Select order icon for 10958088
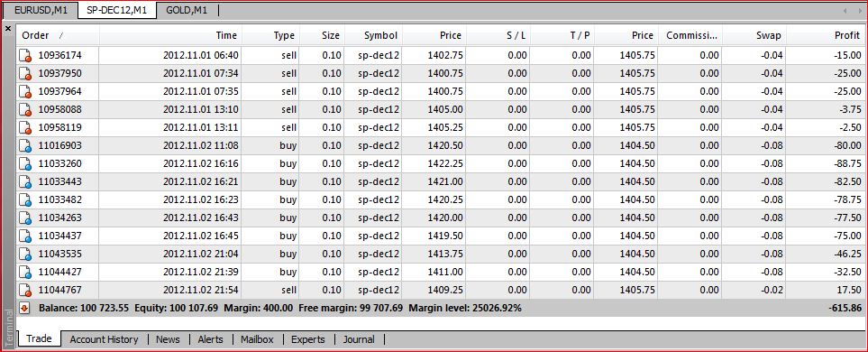 [25, 110]
